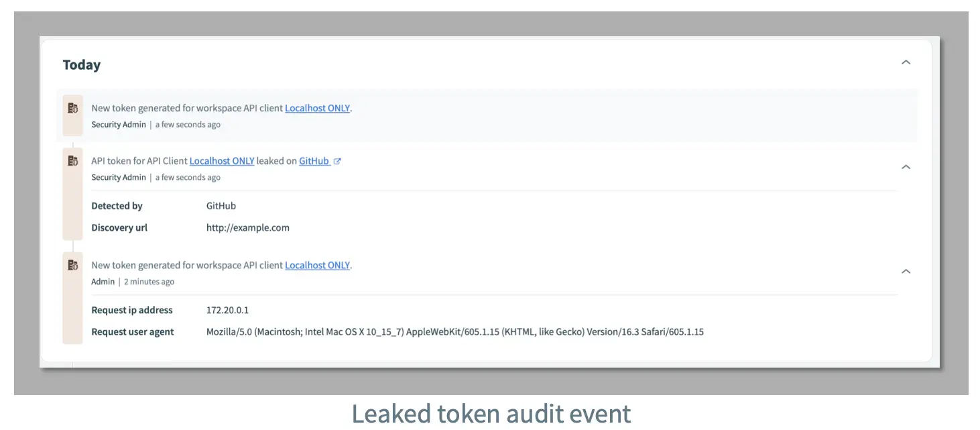980x430 pixels.
Task: Collapse the Admin token generation details
Action: (906, 271)
